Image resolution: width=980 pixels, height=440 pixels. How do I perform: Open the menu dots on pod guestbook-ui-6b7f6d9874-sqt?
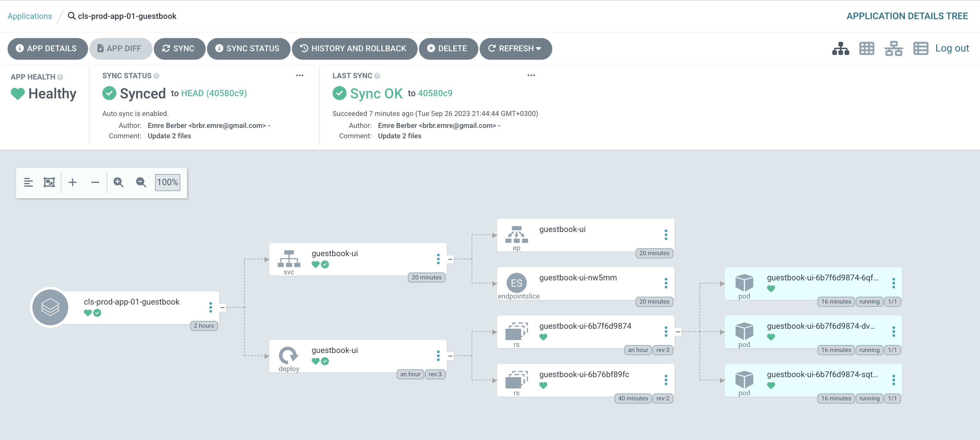click(x=894, y=380)
